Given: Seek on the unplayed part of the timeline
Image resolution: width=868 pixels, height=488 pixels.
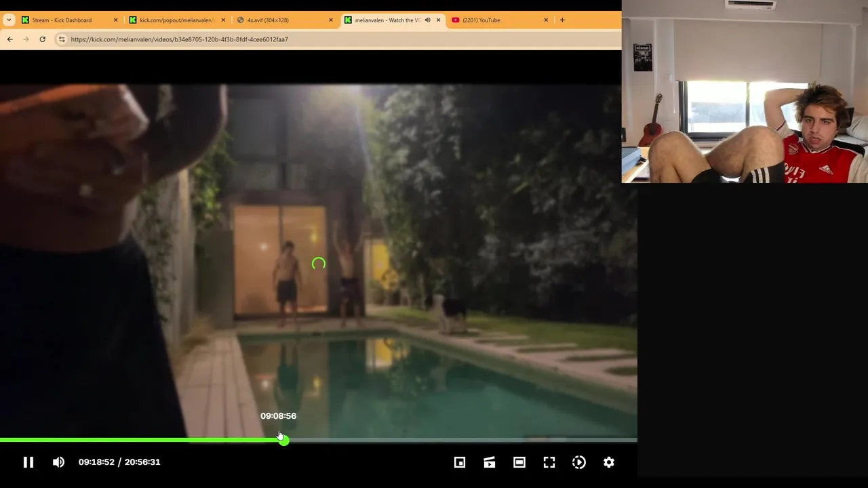Looking at the screenshot, I should [462, 441].
